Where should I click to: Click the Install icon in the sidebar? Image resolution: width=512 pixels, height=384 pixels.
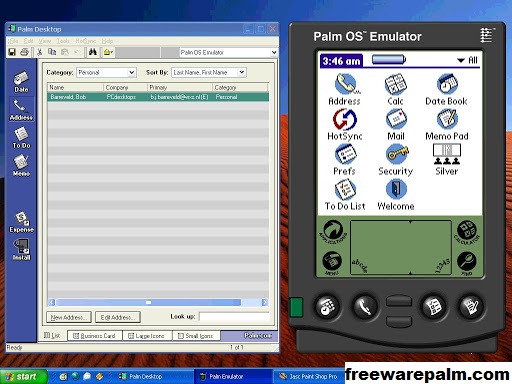click(x=21, y=249)
